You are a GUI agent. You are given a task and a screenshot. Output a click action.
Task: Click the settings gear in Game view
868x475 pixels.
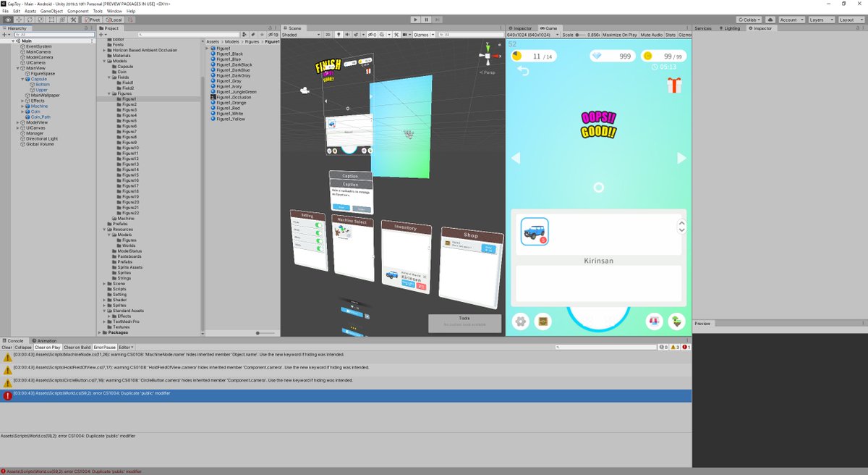[519, 321]
